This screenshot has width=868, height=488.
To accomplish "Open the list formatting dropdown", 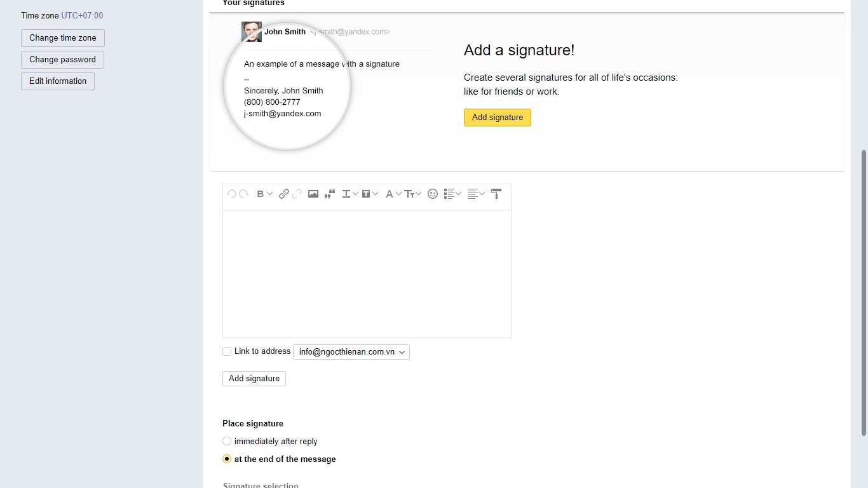I will [x=452, y=194].
